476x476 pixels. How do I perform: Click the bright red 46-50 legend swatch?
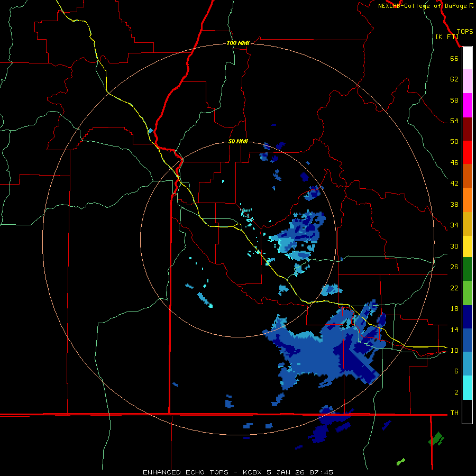click(467, 152)
